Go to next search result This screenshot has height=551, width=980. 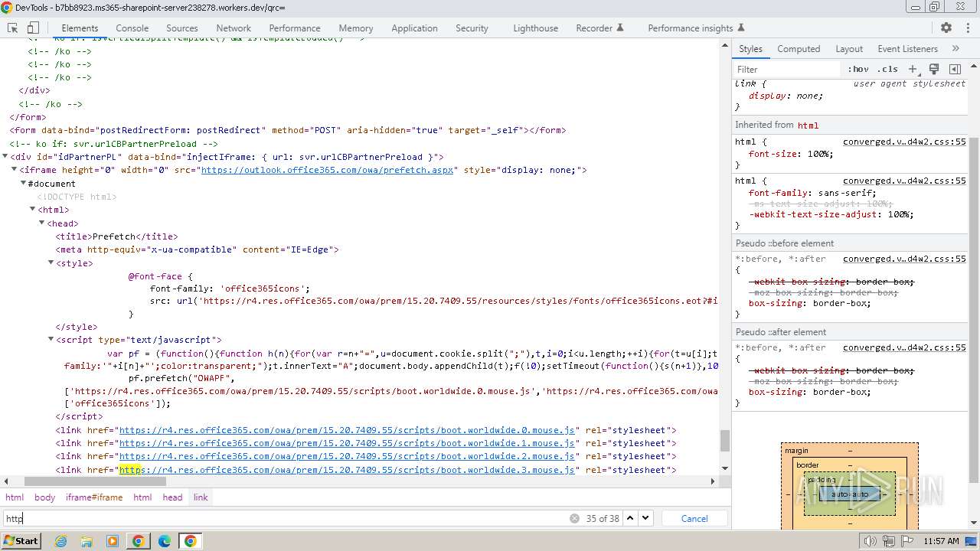645,518
